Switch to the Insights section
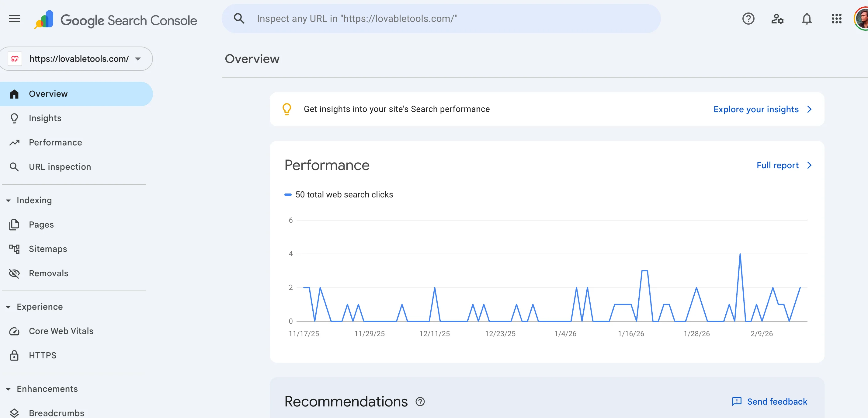 coord(45,118)
